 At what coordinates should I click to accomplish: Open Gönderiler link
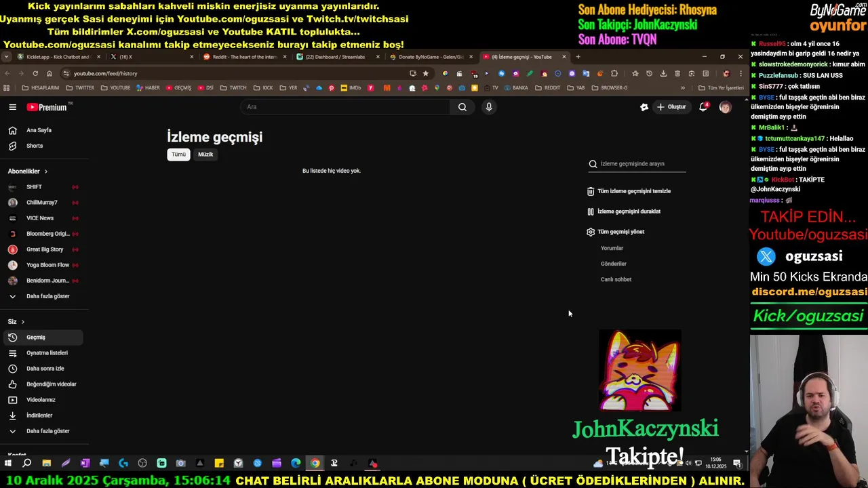tap(614, 264)
